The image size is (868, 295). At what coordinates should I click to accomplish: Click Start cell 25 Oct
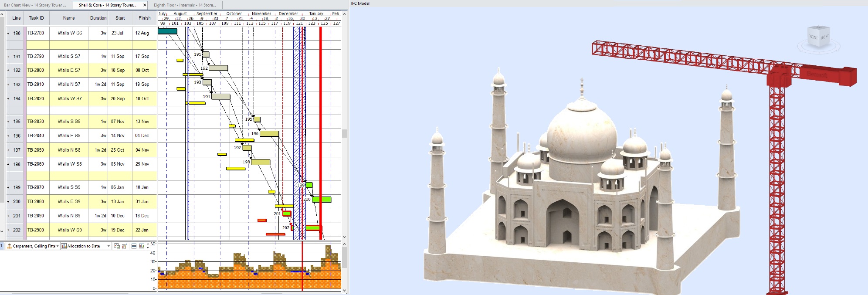pyautogui.click(x=120, y=150)
